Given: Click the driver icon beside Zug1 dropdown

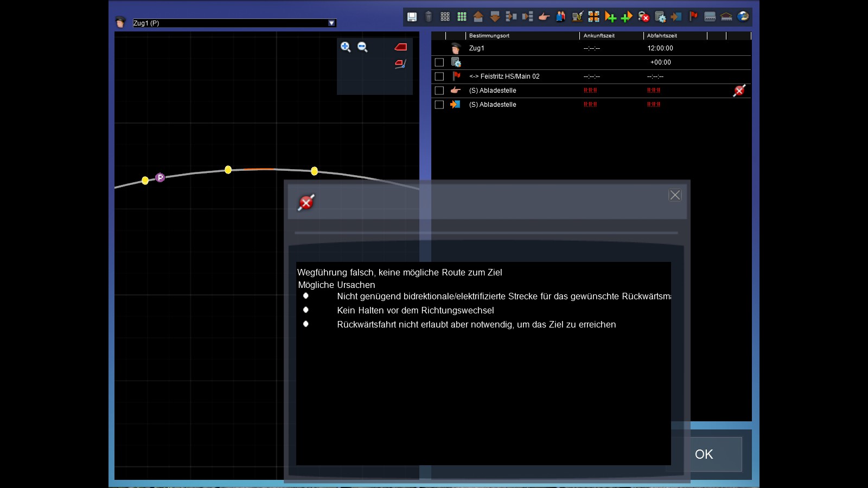Looking at the screenshot, I should (x=120, y=22).
